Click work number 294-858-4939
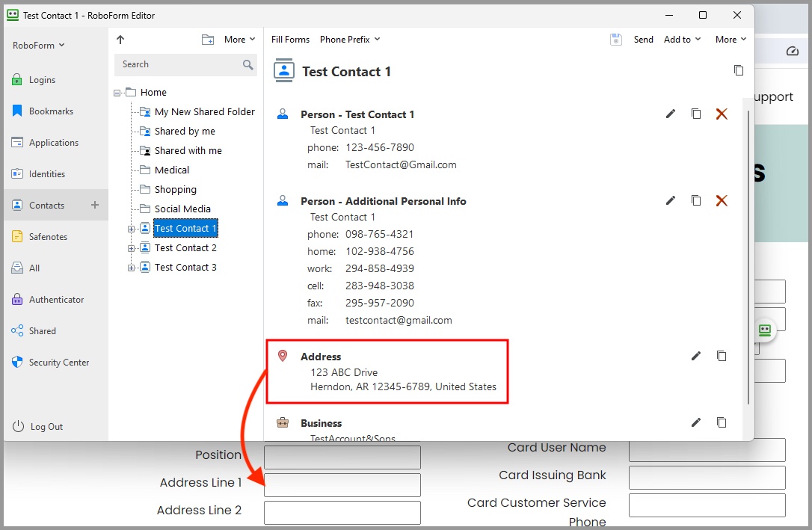The height and width of the screenshot is (530, 812). (380, 268)
